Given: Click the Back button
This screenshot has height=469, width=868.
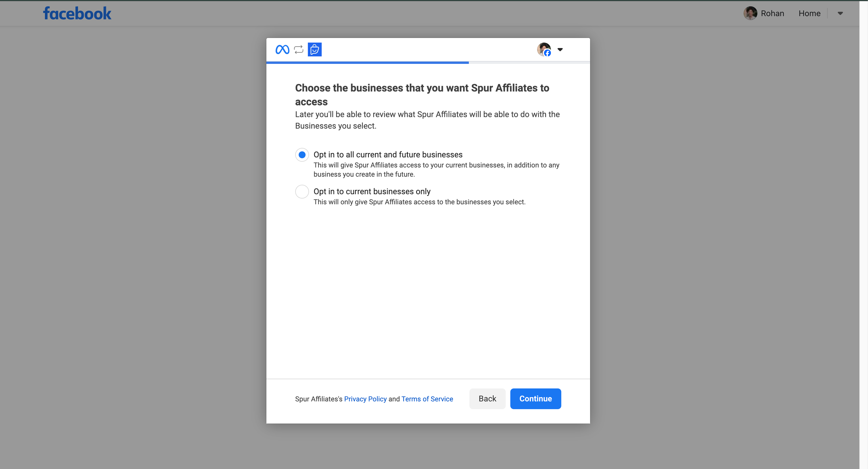Looking at the screenshot, I should pyautogui.click(x=487, y=399).
